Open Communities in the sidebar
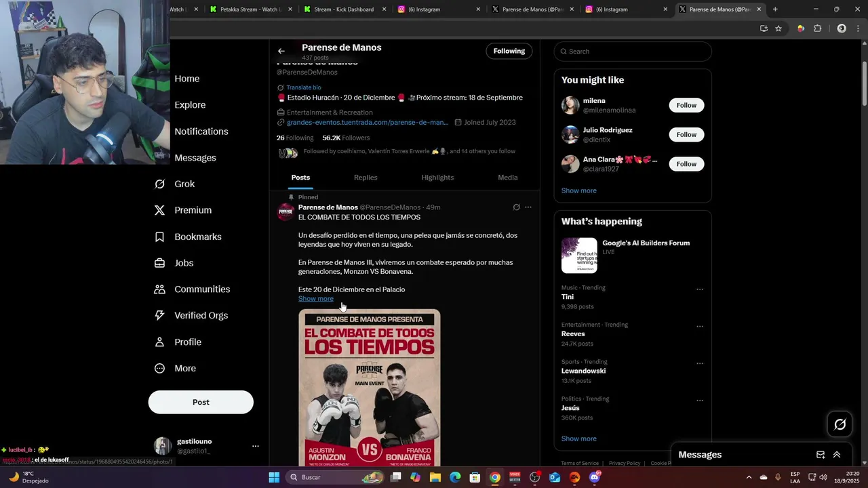The image size is (868, 488). [x=192, y=289]
